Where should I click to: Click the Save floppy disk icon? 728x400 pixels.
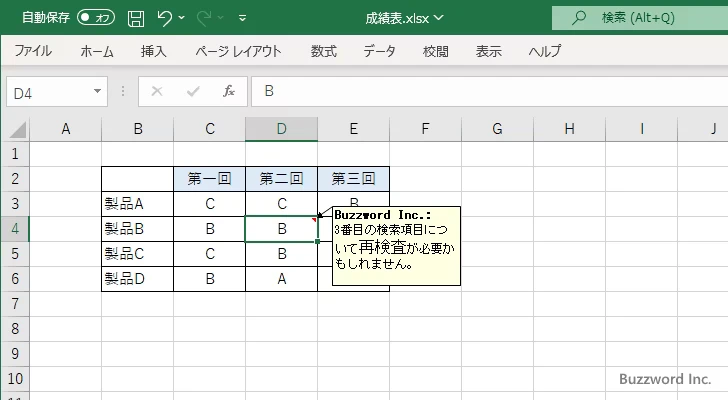click(136, 18)
